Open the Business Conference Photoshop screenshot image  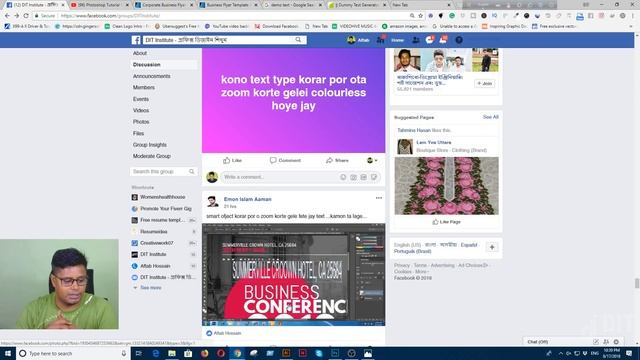(x=293, y=274)
